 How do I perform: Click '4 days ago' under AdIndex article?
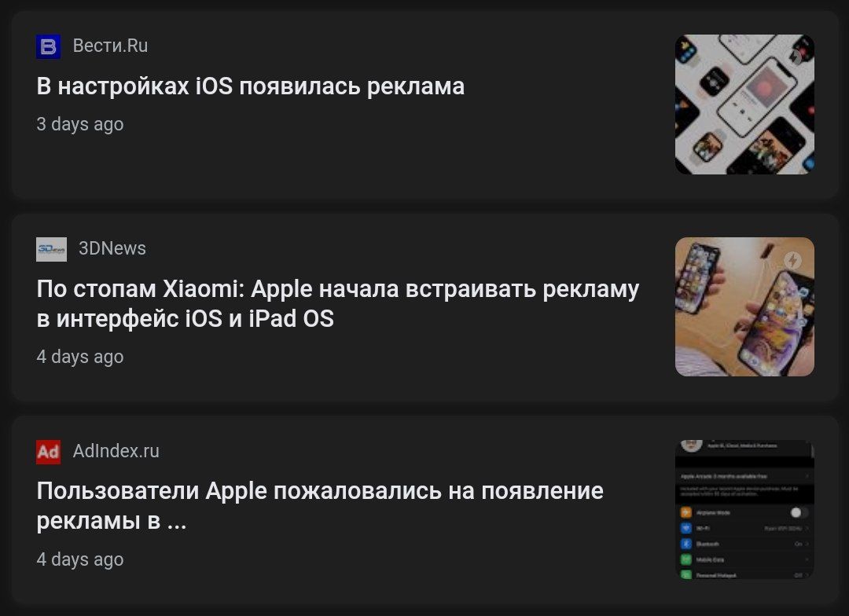pos(80,559)
